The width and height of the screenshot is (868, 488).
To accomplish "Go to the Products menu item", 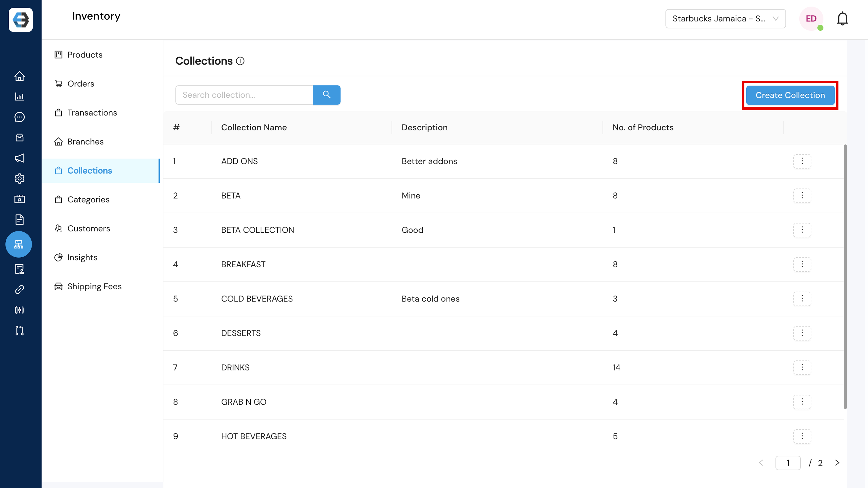I will pyautogui.click(x=85, y=55).
